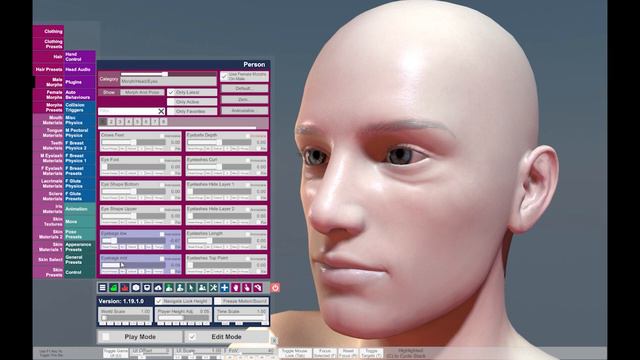Screen dimensions: 640x360
Task: Open the Hand Control tab
Action: [80, 57]
